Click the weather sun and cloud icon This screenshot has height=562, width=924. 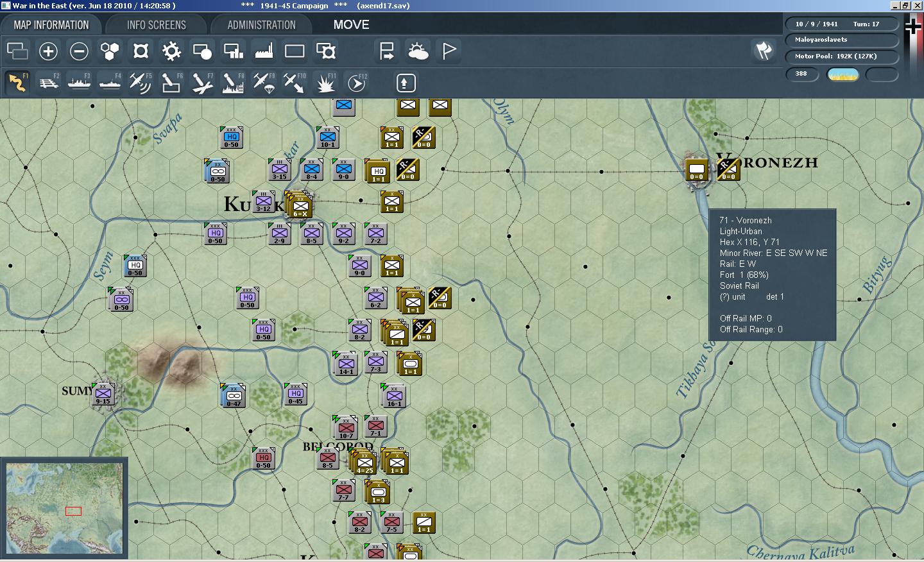click(418, 51)
